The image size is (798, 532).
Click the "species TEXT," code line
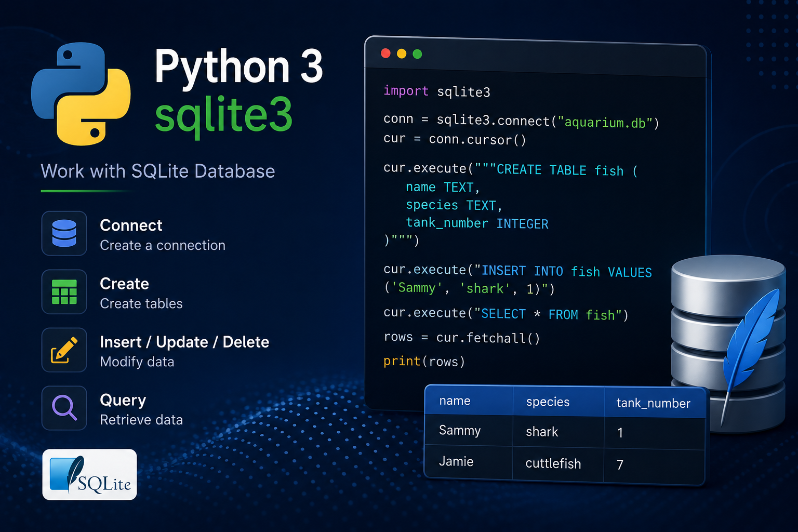click(454, 205)
